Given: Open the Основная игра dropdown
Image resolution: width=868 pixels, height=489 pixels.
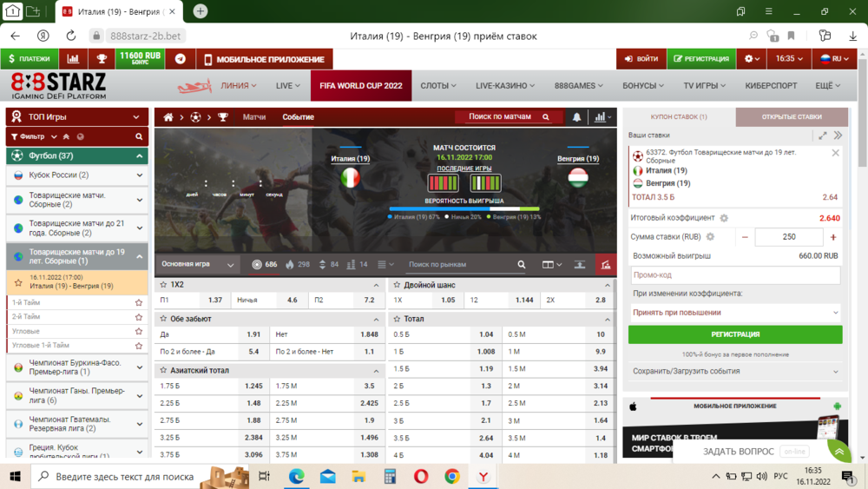Looking at the screenshot, I should 197,265.
